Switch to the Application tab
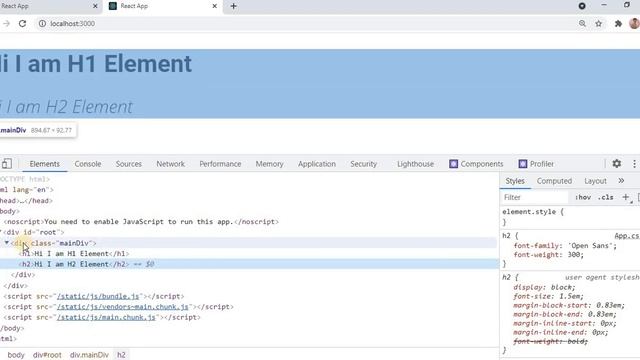 click(x=317, y=164)
